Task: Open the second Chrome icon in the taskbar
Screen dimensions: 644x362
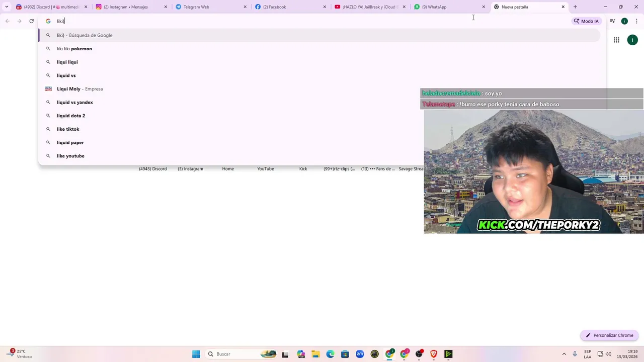Action: 404,354
